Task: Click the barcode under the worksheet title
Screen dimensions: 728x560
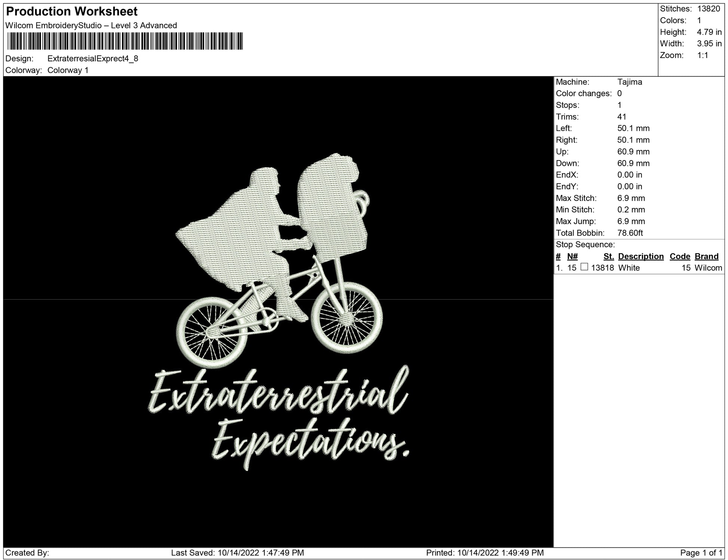Action: click(x=125, y=41)
